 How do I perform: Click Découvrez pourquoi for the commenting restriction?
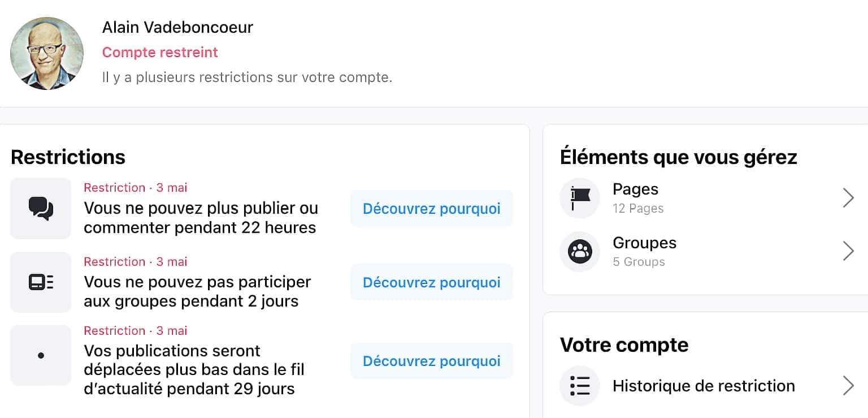[431, 208]
